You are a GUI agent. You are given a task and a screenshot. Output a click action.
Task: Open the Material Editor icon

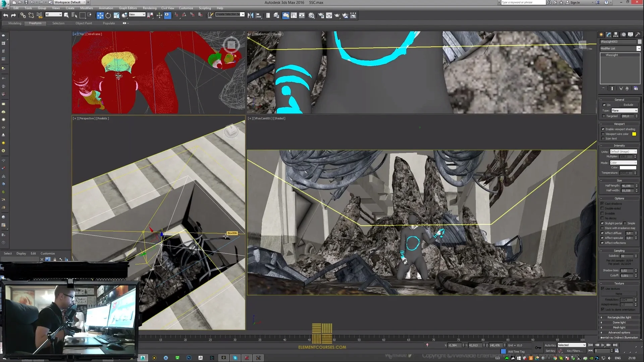[x=312, y=15]
